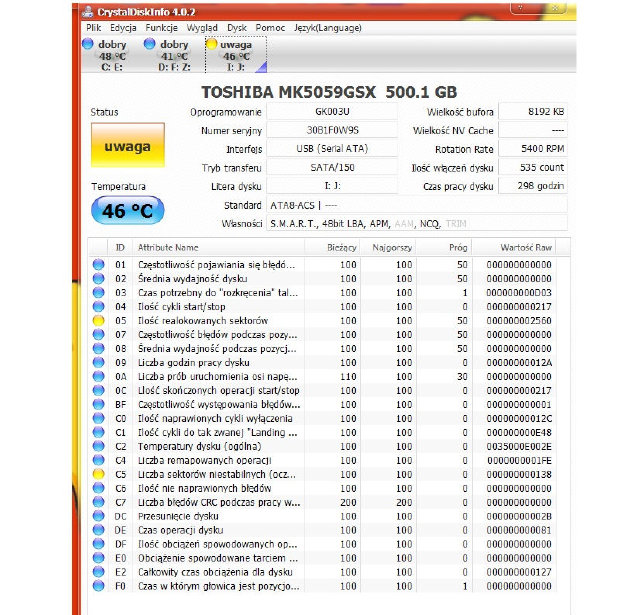The width and height of the screenshot is (620, 615).
Task: Click the Wartość Raw column header
Action: click(514, 248)
